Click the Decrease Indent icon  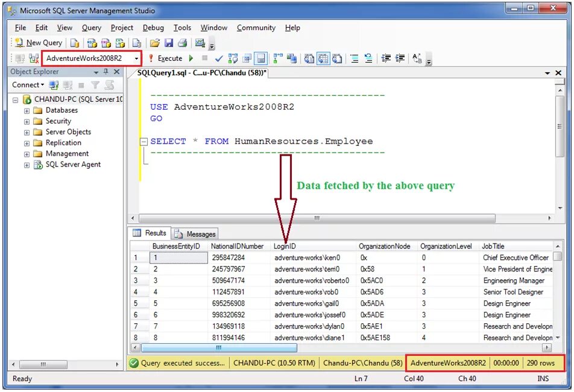coord(386,58)
